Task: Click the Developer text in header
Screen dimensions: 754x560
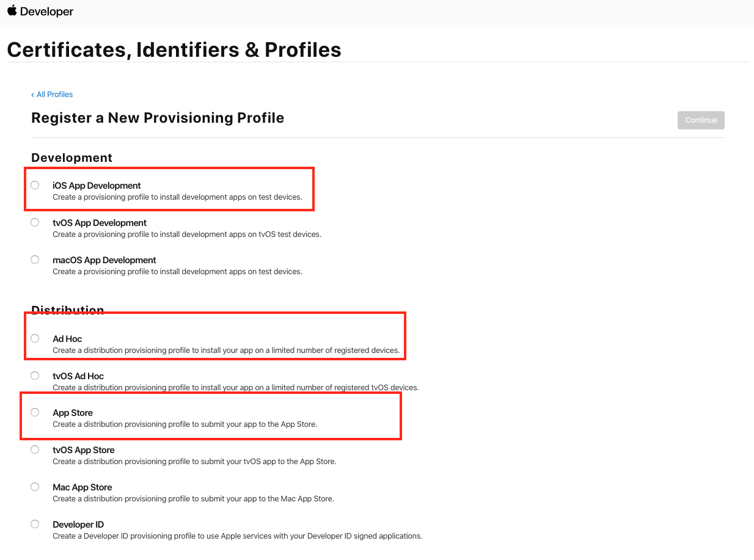Action: [x=46, y=12]
